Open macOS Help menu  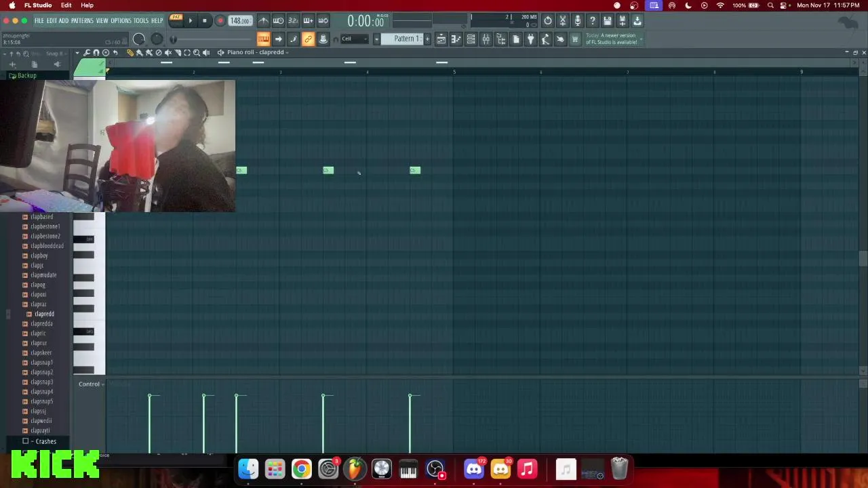click(87, 5)
